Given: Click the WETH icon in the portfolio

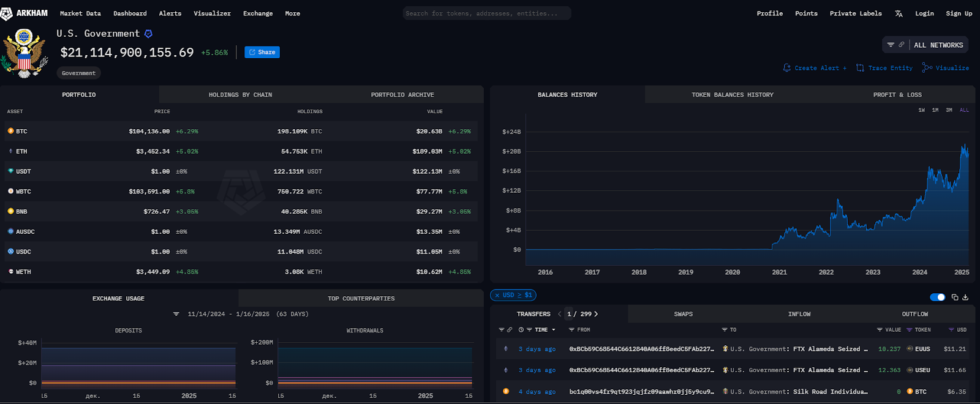Looking at the screenshot, I should point(10,271).
